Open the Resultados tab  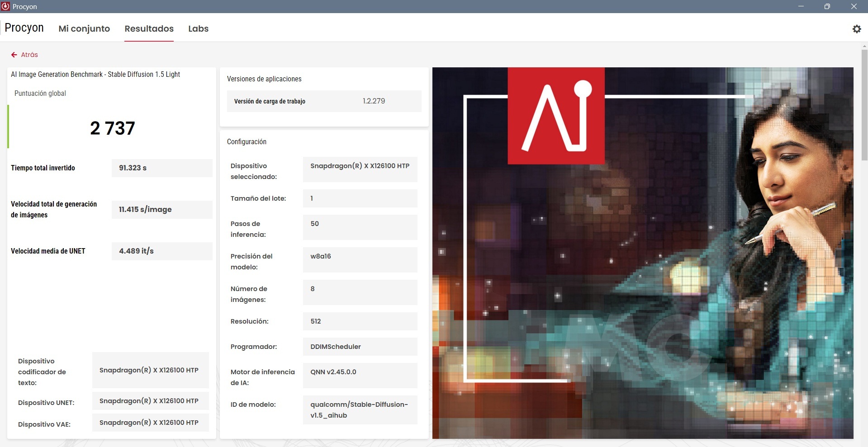(x=149, y=28)
